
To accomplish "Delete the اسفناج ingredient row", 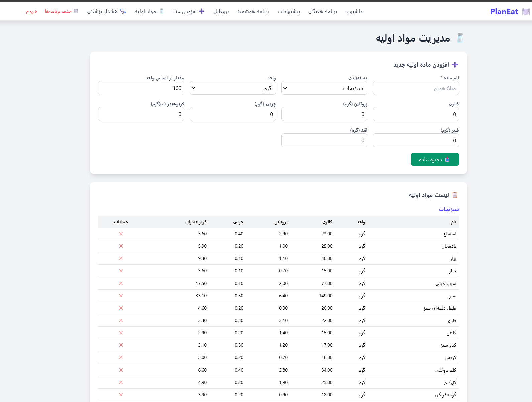I will [x=121, y=234].
